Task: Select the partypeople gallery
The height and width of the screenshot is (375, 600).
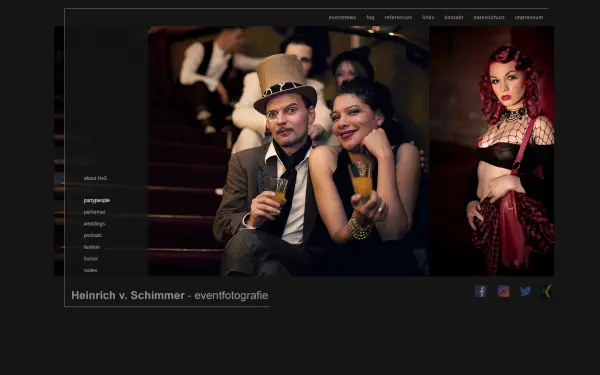Action: (97, 201)
